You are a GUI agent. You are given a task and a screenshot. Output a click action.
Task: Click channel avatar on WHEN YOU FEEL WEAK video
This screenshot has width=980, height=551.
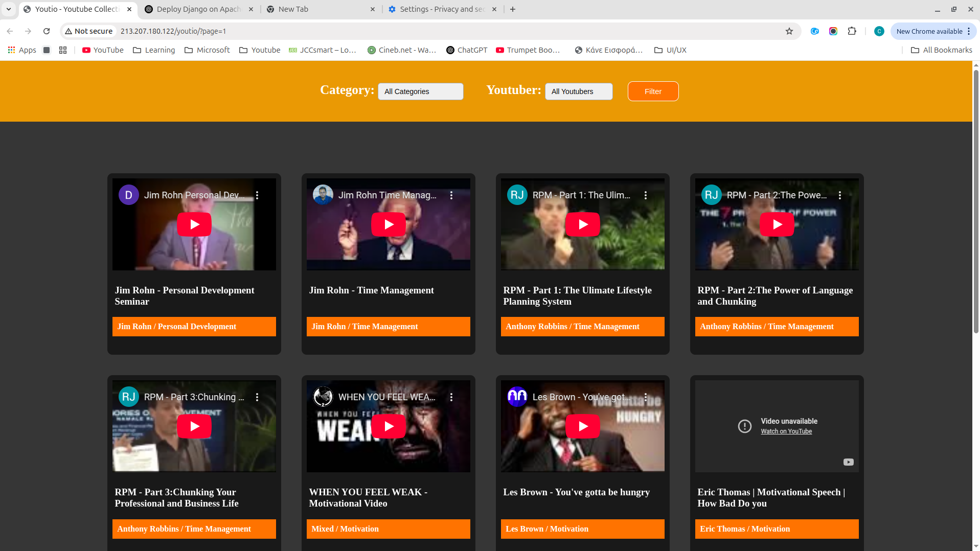pos(323,397)
